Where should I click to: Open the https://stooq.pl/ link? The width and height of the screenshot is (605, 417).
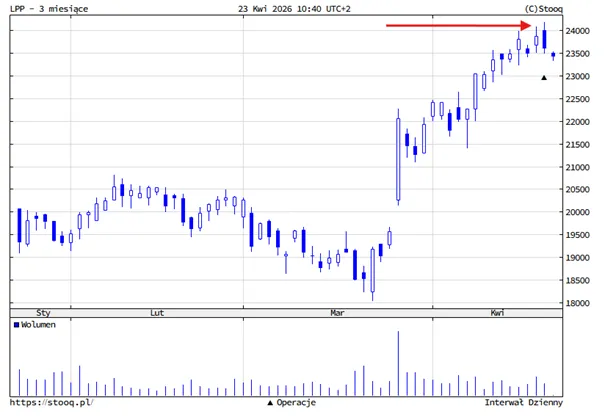[51, 402]
